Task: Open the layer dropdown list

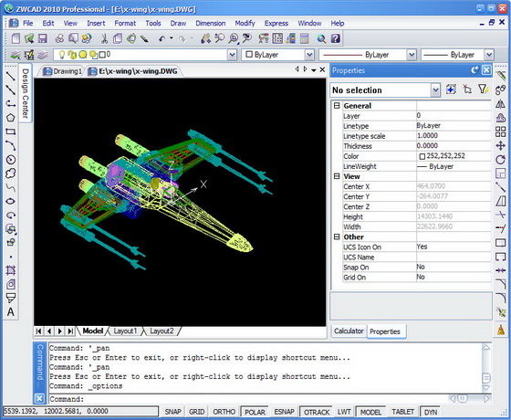Action: pyautogui.click(x=232, y=55)
